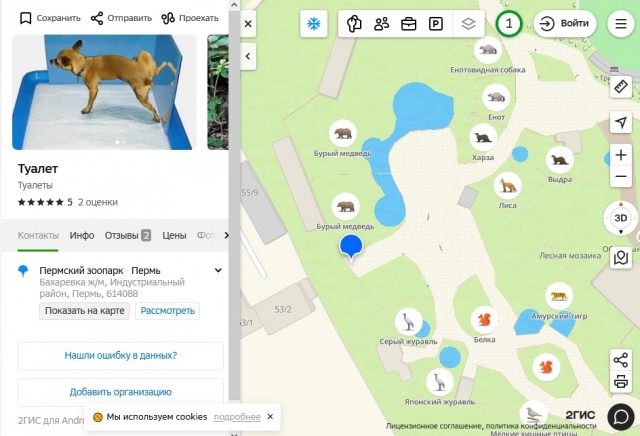Open the map layers menu
640x436 pixels.
[x=468, y=24]
